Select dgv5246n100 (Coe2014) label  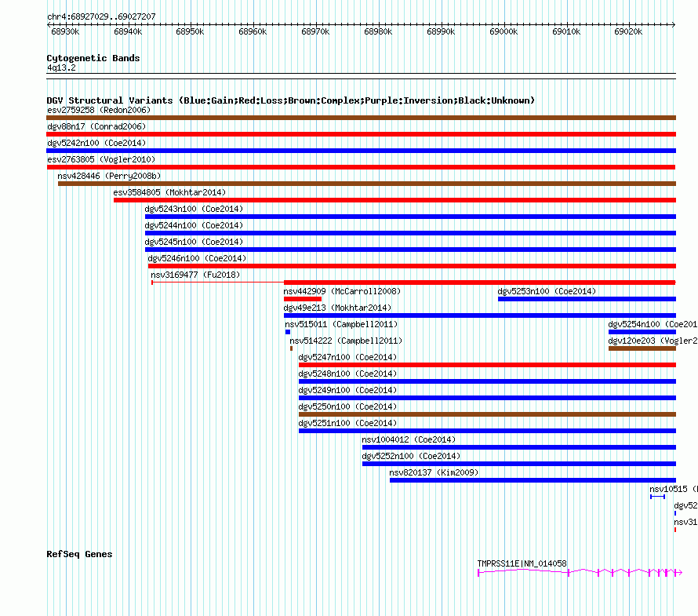(197, 258)
